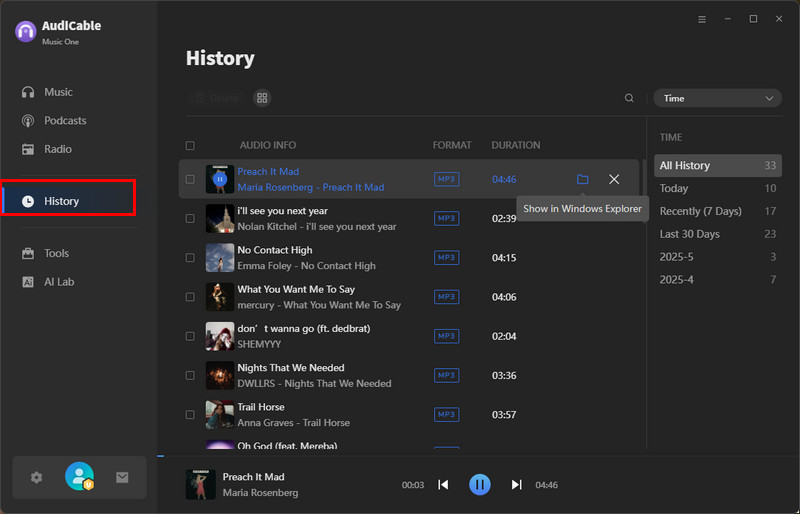The height and width of the screenshot is (514, 800).
Task: Open the hamburger menu in title bar
Action: point(702,19)
